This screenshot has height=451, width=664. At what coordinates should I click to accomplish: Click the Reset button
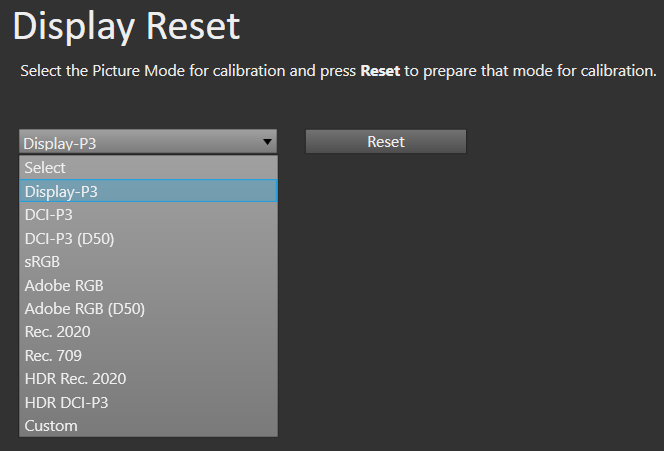(386, 141)
